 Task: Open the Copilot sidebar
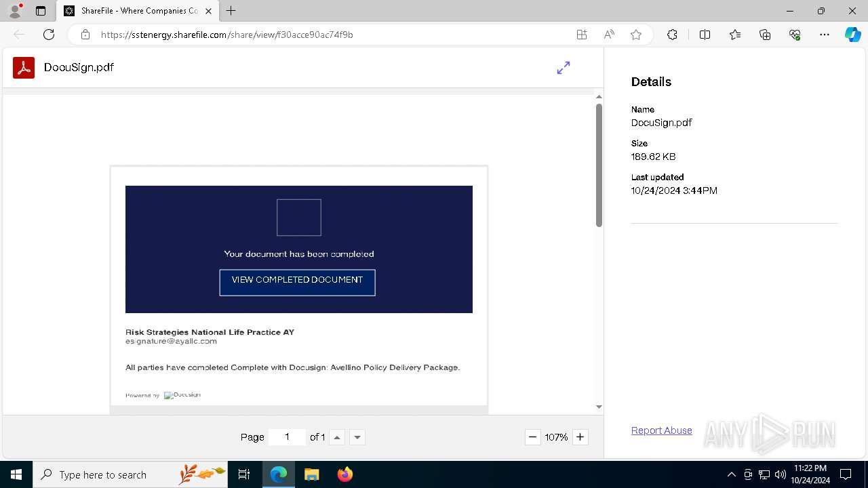[x=852, y=35]
